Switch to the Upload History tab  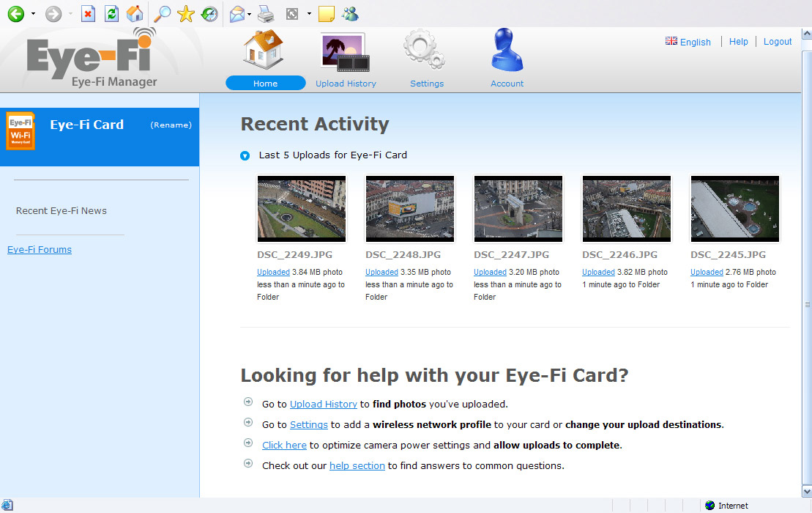346,84
